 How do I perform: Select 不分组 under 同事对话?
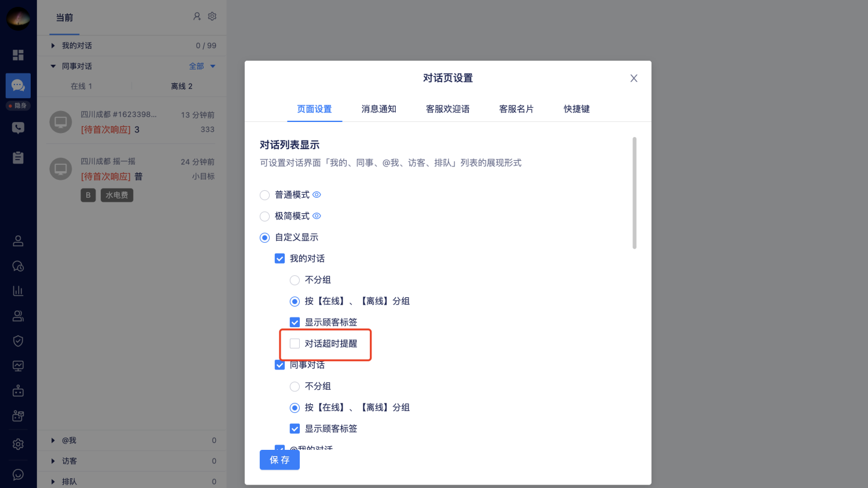pyautogui.click(x=295, y=386)
